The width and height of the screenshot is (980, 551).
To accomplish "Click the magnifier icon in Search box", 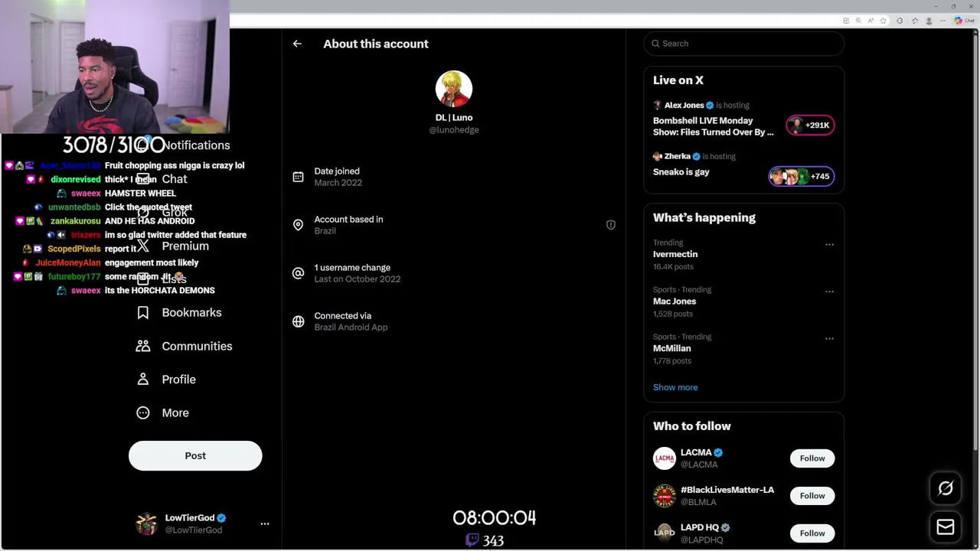I will (x=655, y=44).
